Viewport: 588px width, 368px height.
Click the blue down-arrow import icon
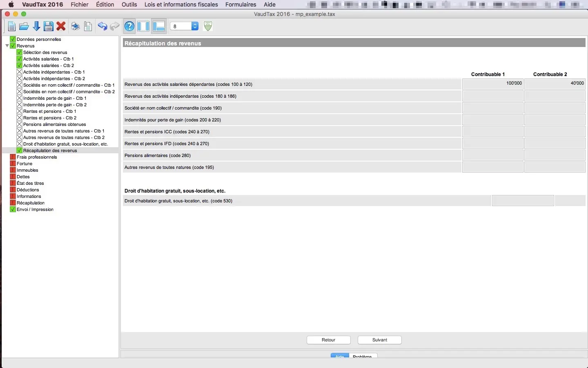point(36,27)
